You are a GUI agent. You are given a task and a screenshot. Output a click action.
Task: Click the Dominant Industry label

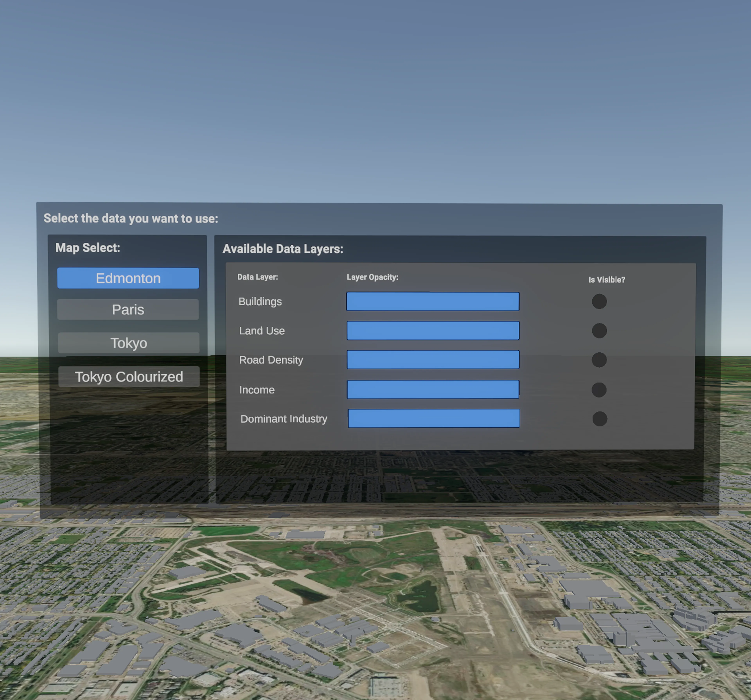[284, 419]
